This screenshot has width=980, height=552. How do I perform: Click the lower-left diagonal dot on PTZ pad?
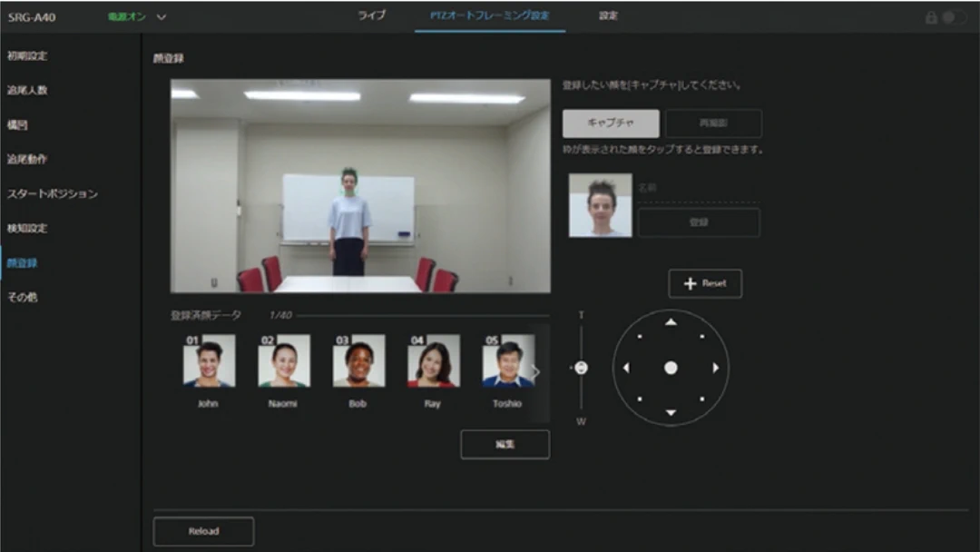tap(640, 399)
